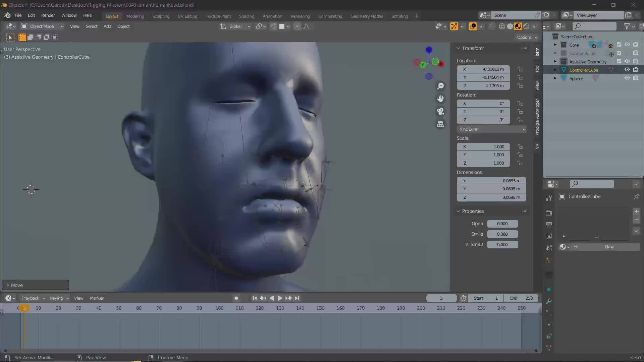Click the XYZ Euler rotation mode dropdown
Image resolution: width=644 pixels, height=362 pixels.
[492, 129]
